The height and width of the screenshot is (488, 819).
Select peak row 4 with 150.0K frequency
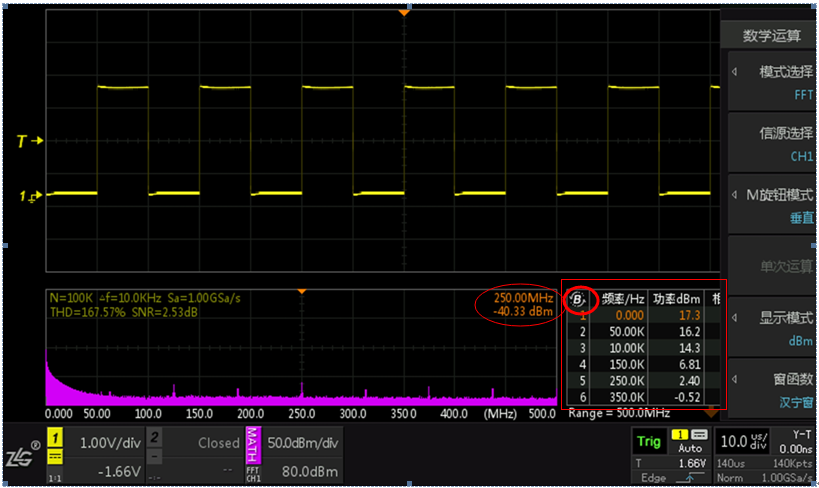(x=644, y=365)
